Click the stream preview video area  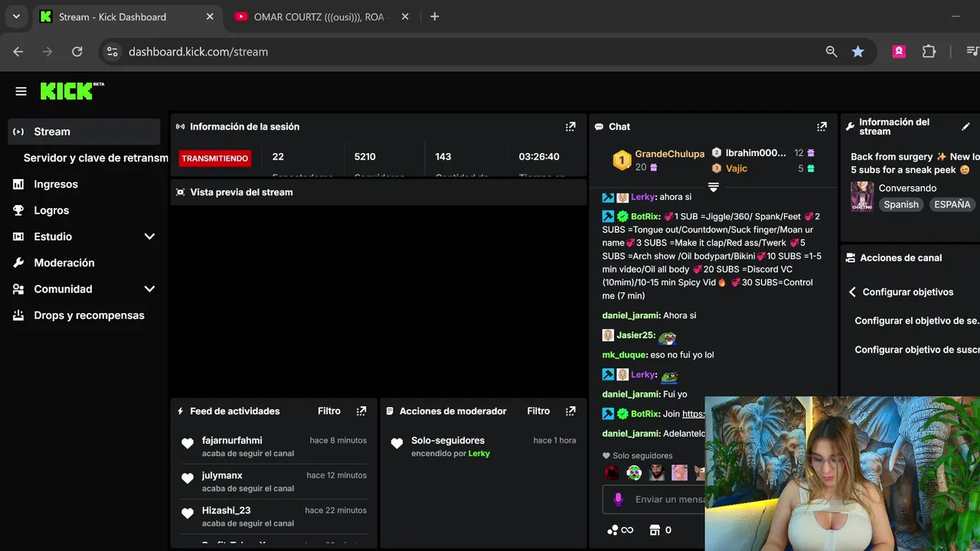click(378, 301)
